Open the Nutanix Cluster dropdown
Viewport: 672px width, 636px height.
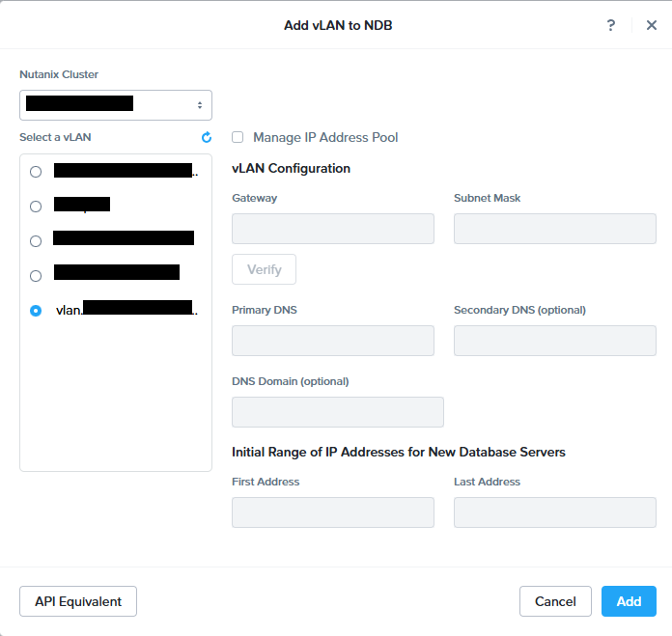[116, 104]
